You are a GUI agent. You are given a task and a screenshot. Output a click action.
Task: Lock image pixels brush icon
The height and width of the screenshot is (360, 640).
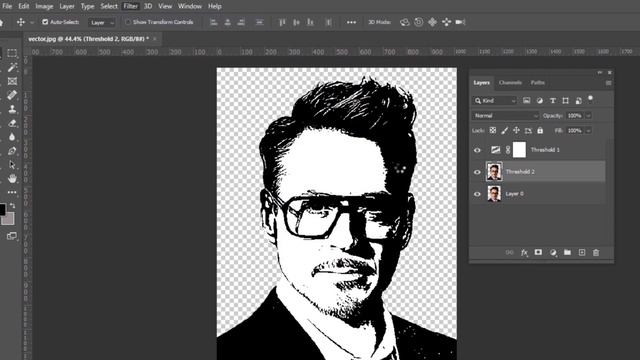[x=504, y=131]
